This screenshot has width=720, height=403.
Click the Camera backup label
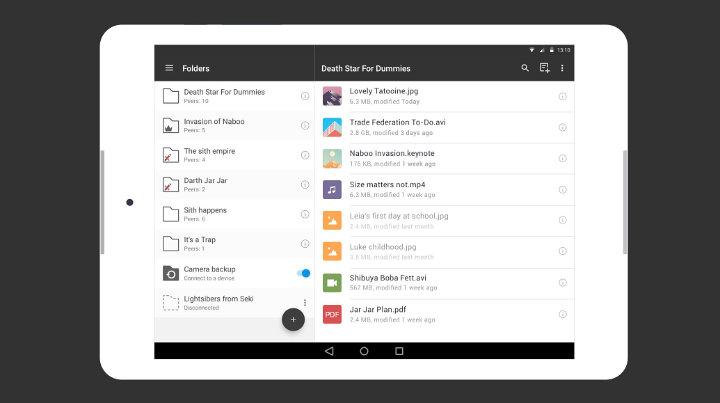pyautogui.click(x=209, y=269)
